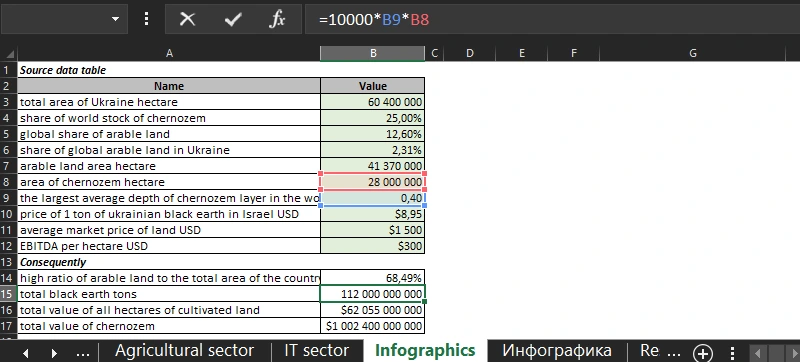Viewport: 800px width, 362px height.
Task: Select value 68,49%
Action: click(372, 278)
